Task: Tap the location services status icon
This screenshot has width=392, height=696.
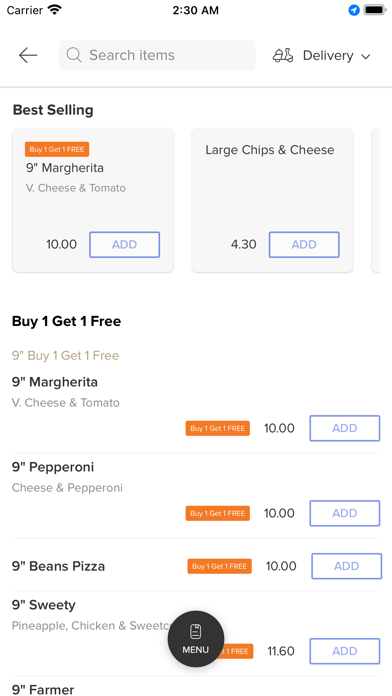Action: coord(354,10)
